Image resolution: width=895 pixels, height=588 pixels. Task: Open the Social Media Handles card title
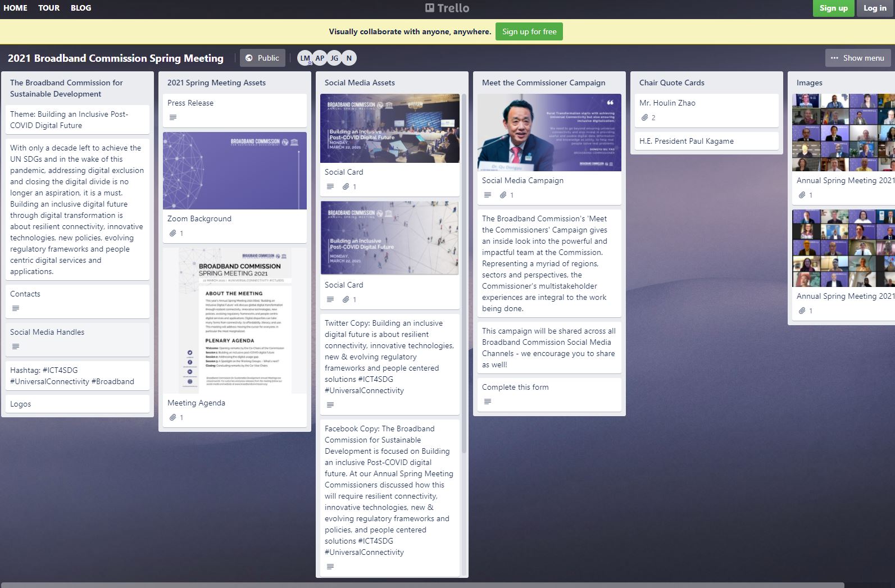pos(47,332)
